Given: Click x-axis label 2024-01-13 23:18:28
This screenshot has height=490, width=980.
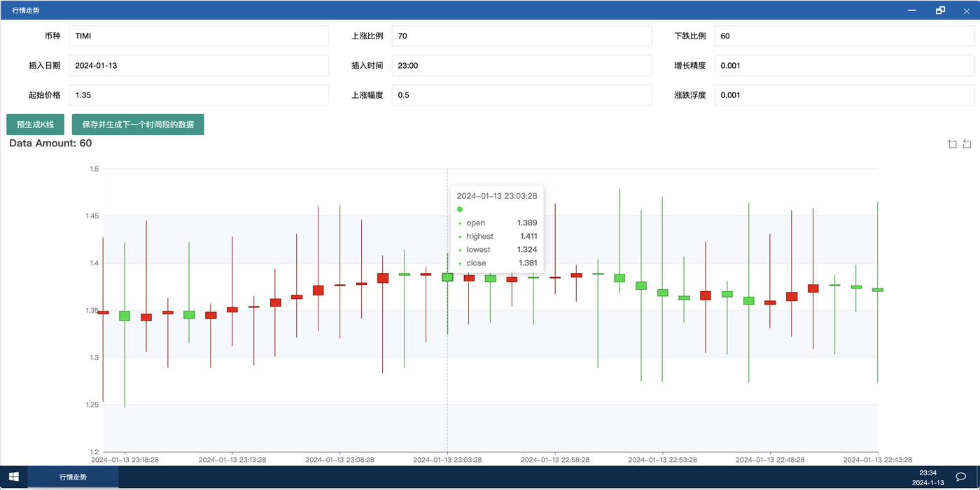Looking at the screenshot, I should [125, 460].
